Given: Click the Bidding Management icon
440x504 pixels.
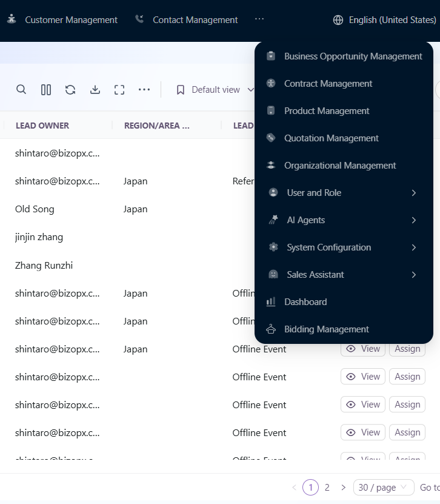Looking at the screenshot, I should (x=271, y=329).
